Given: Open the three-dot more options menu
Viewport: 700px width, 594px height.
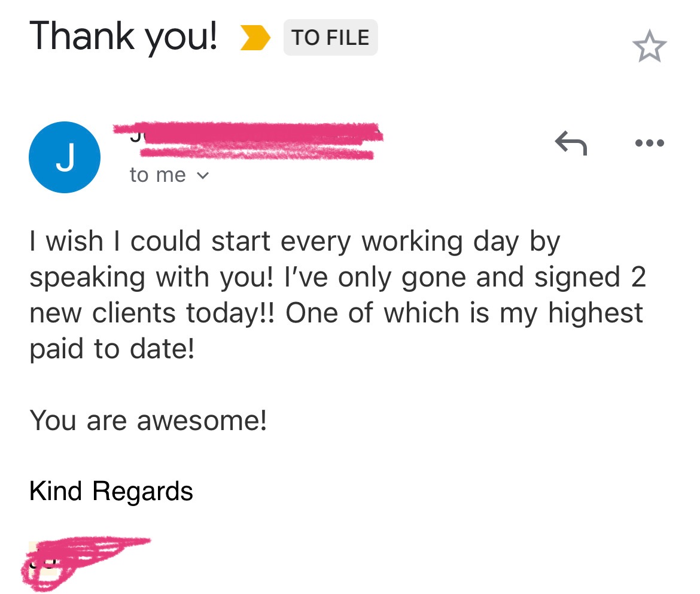Looking at the screenshot, I should 650,144.
